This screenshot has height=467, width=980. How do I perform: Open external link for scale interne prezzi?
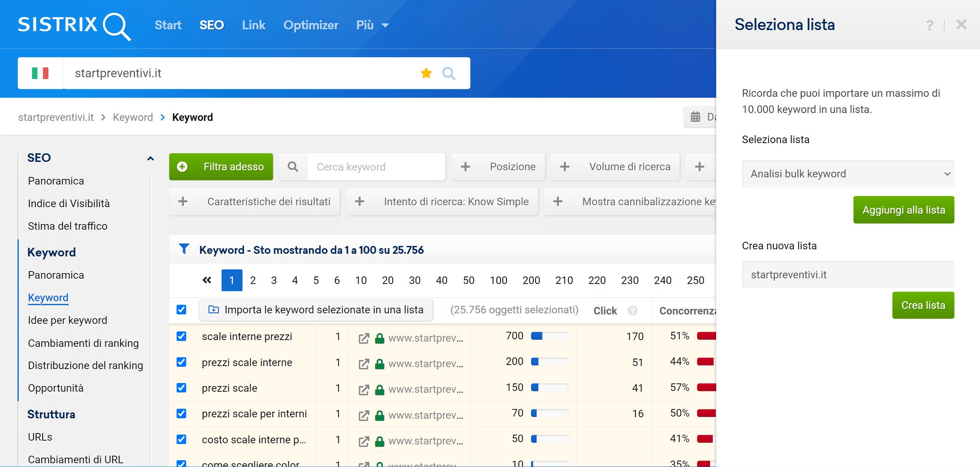364,338
